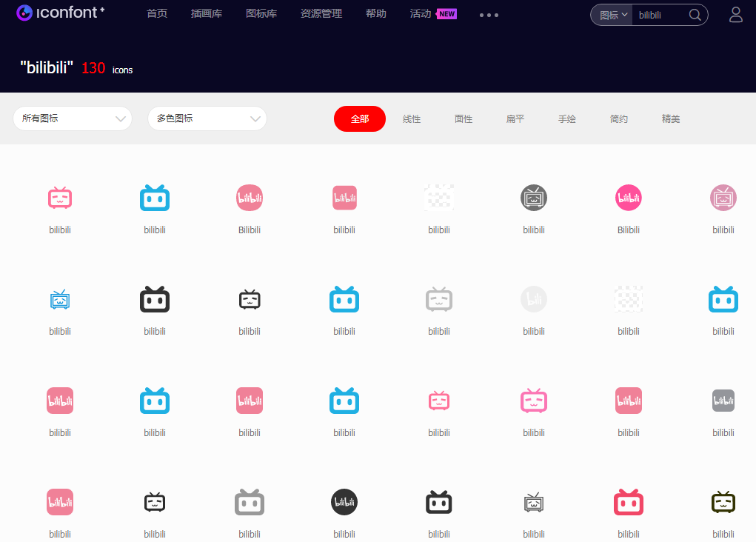This screenshot has width=756, height=542.
Task: Open the 所有图标 dropdown
Action: pos(73,118)
